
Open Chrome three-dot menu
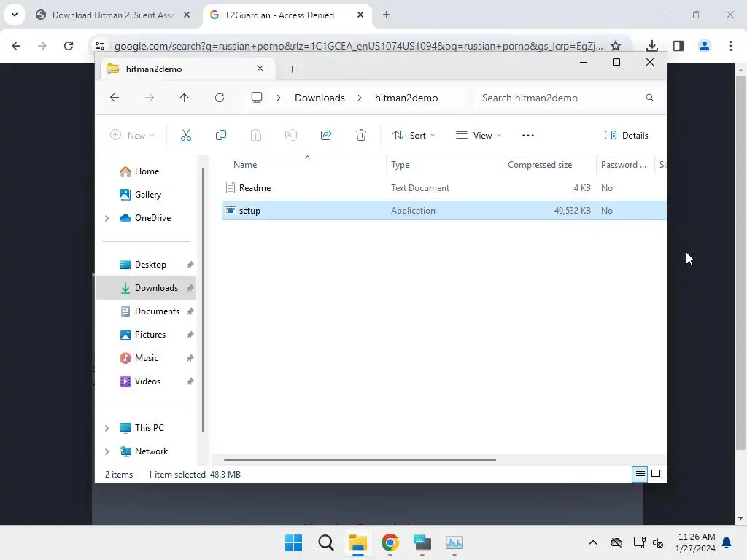click(x=731, y=46)
